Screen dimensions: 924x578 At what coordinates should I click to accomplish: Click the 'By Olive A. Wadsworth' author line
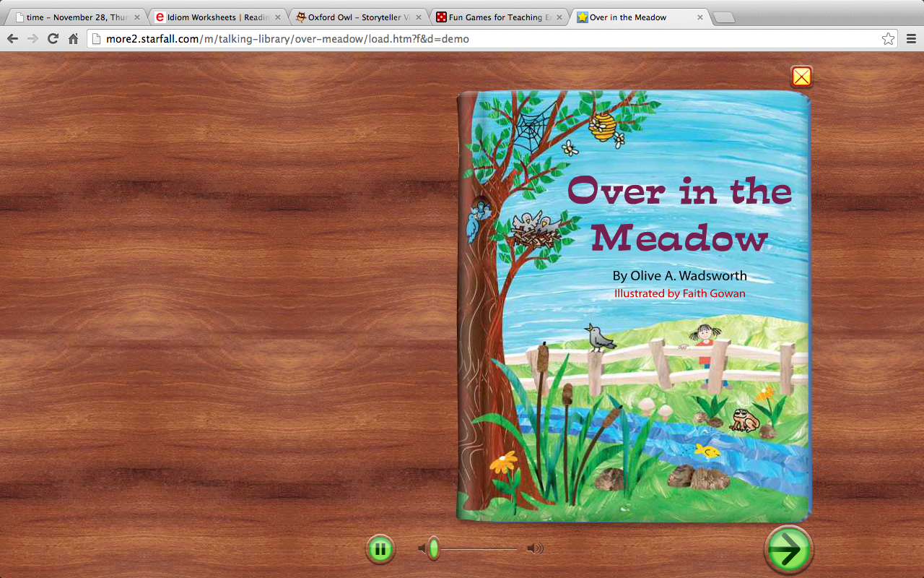[x=679, y=276]
